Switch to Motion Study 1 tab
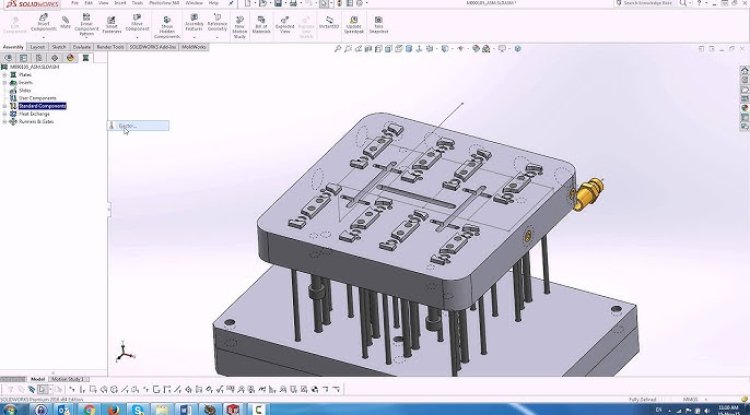 point(68,379)
